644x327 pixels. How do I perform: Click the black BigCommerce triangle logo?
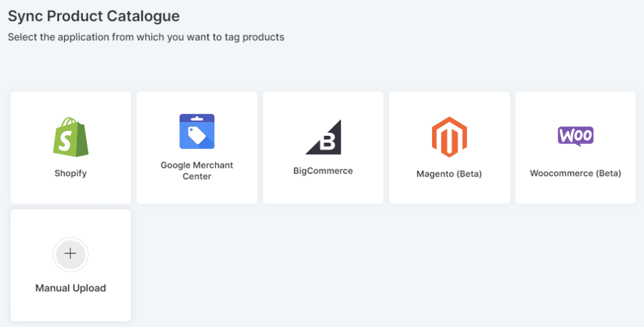tap(323, 137)
